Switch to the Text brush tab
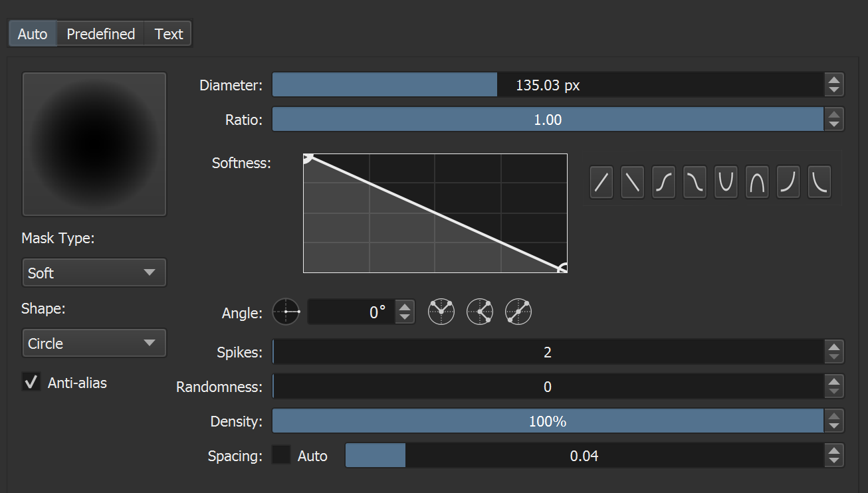Image resolution: width=868 pixels, height=493 pixels. (x=169, y=34)
